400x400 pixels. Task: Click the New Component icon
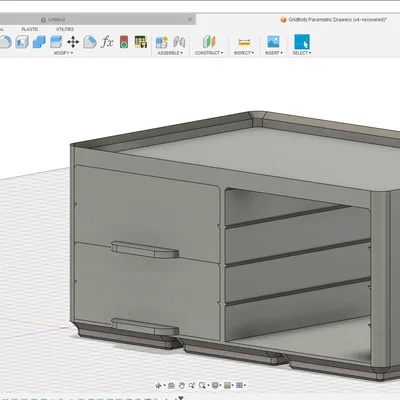(x=162, y=42)
